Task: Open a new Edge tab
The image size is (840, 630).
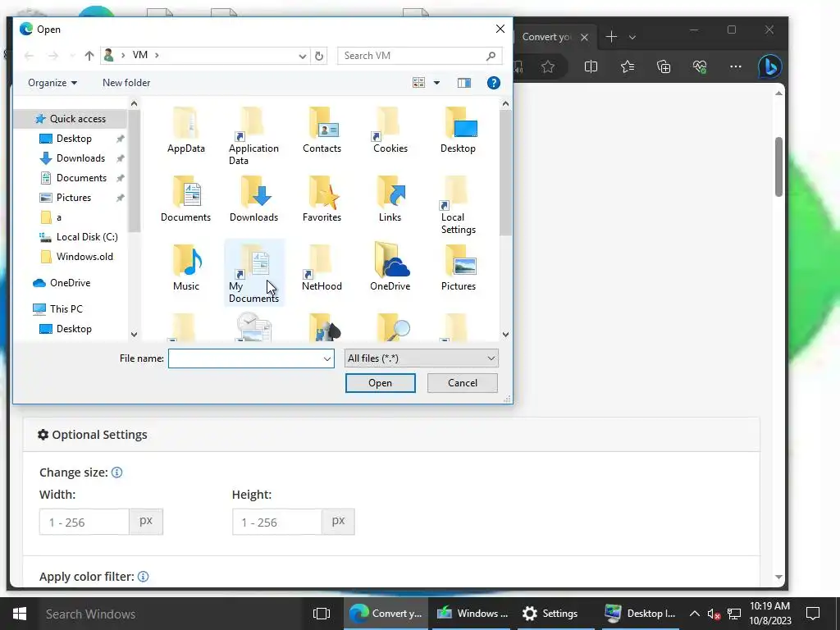Action: (611, 37)
